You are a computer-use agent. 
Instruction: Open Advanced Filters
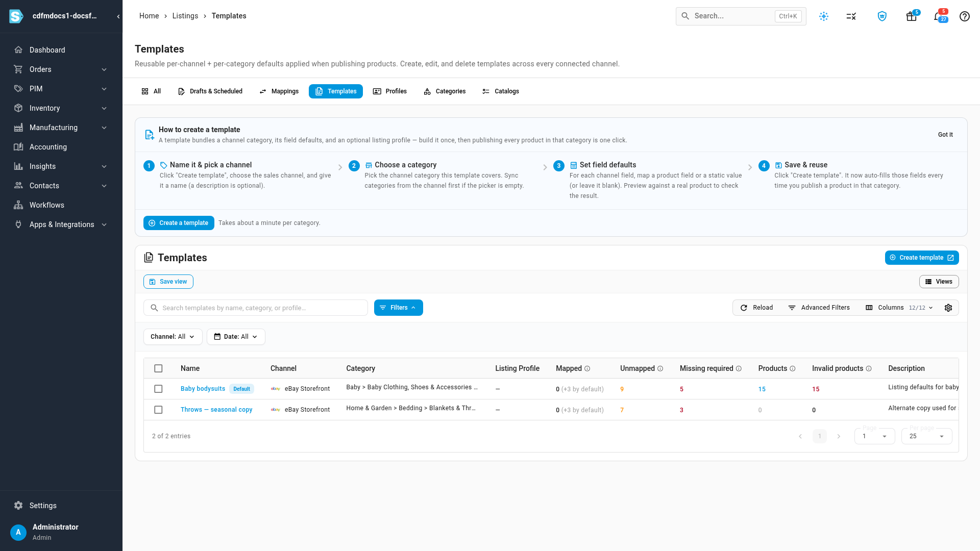pyautogui.click(x=819, y=308)
